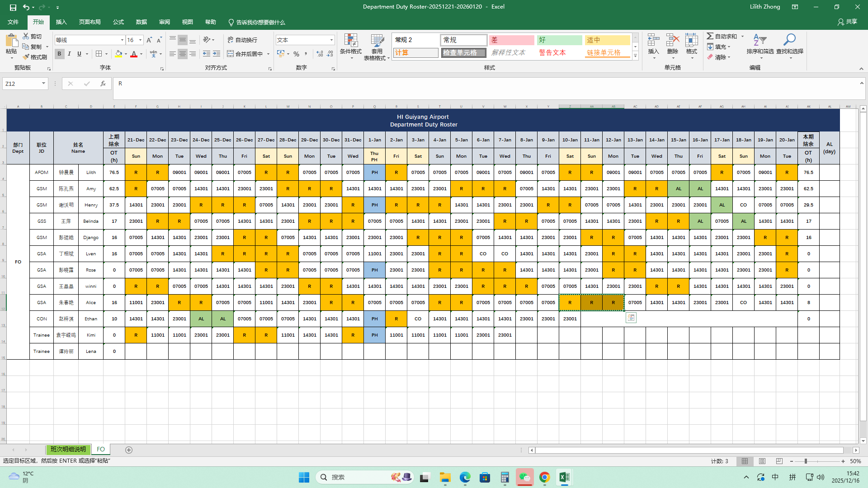Viewport: 868px width, 488px height.
Task: Click the Format Painter brush icon
Action: click(26, 57)
